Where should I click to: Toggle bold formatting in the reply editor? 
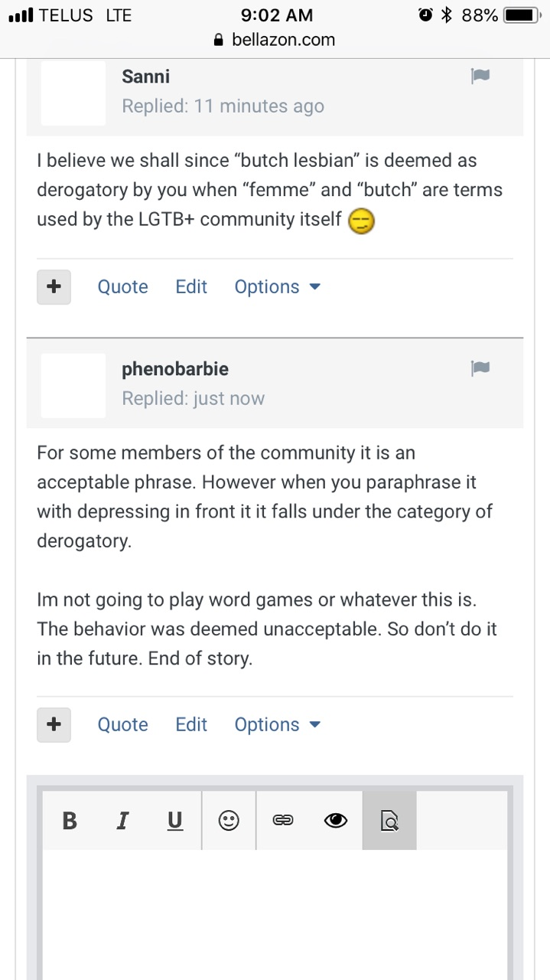pos(70,821)
